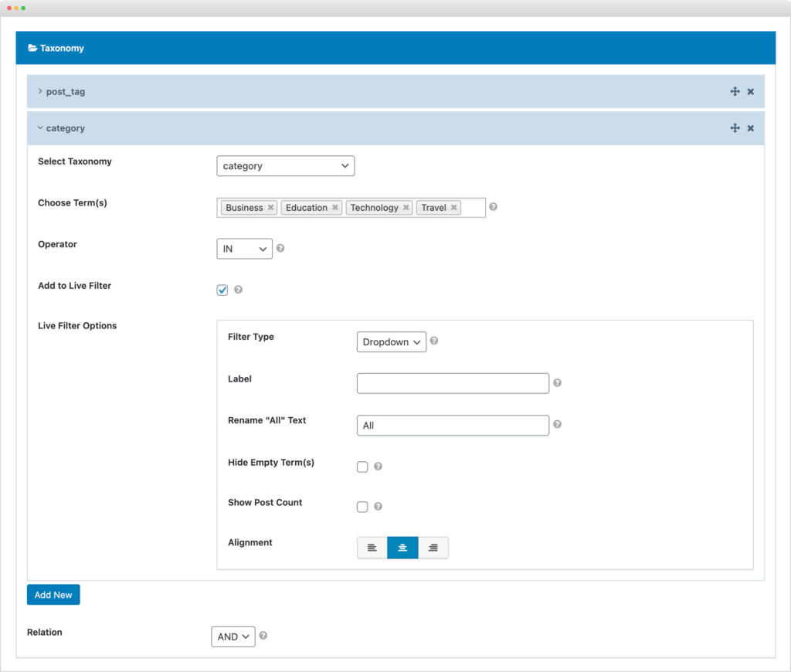Click the Label text field

tap(453, 383)
